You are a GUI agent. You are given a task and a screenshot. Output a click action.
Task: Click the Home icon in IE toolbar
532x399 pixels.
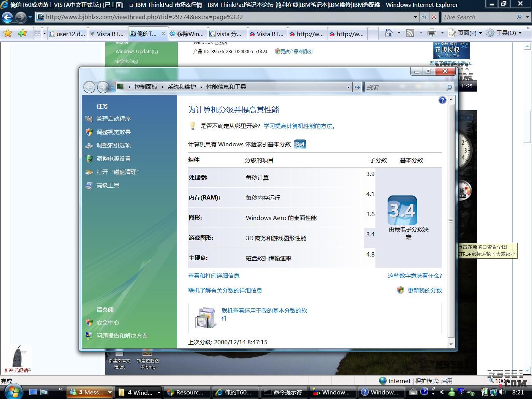tap(388, 33)
